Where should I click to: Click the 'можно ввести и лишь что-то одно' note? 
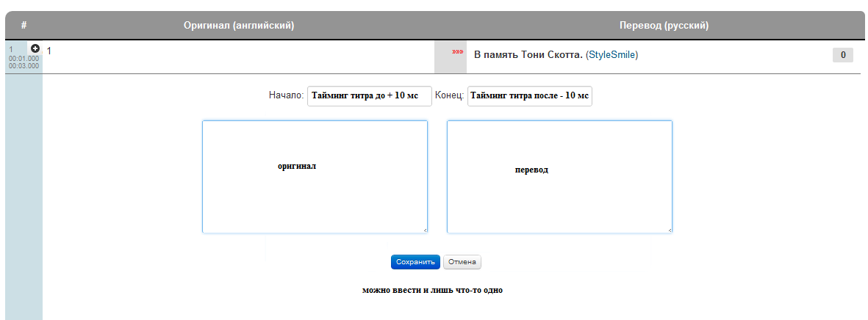[432, 290]
